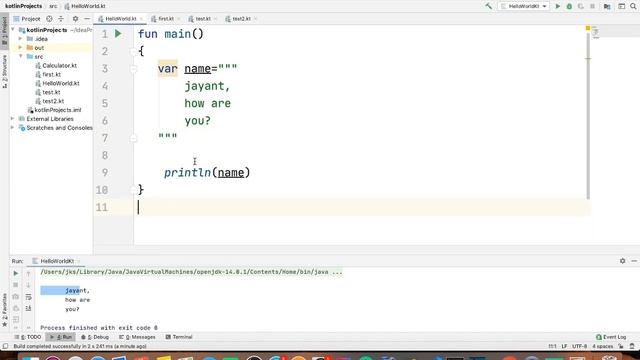Collapse the code fold marker on line 2
Screen dimensions: 640x360
tap(133, 51)
